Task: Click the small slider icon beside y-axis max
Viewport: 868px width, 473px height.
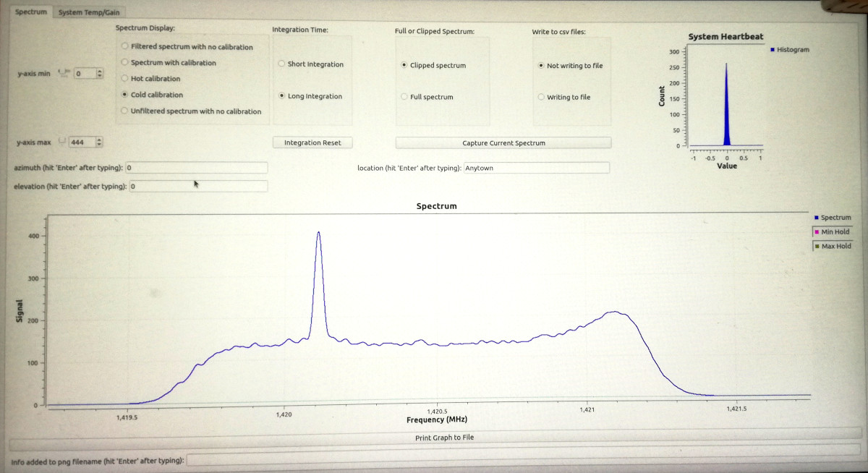Action: (61, 142)
